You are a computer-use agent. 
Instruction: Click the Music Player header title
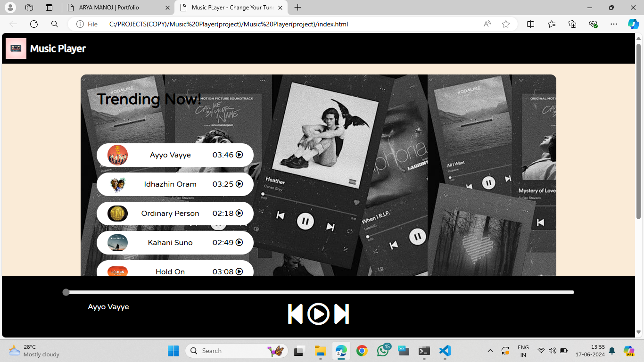(x=58, y=49)
